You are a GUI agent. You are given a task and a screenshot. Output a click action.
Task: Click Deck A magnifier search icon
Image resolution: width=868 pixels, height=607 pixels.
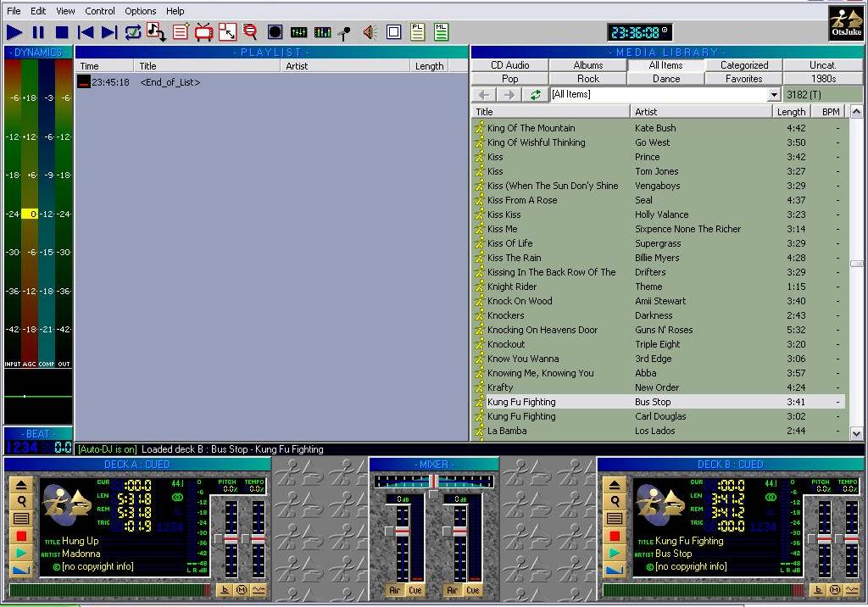click(x=21, y=502)
